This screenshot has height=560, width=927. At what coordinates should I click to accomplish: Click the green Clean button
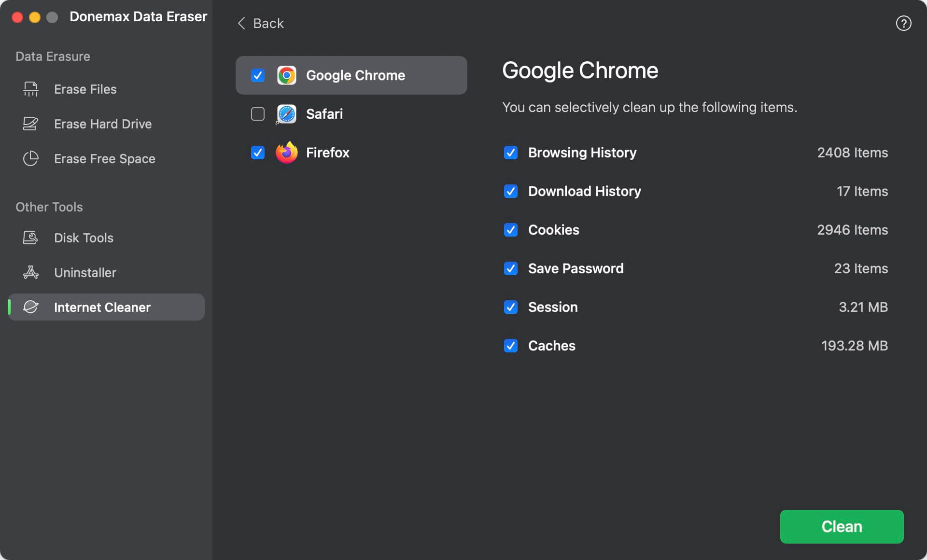click(x=842, y=527)
